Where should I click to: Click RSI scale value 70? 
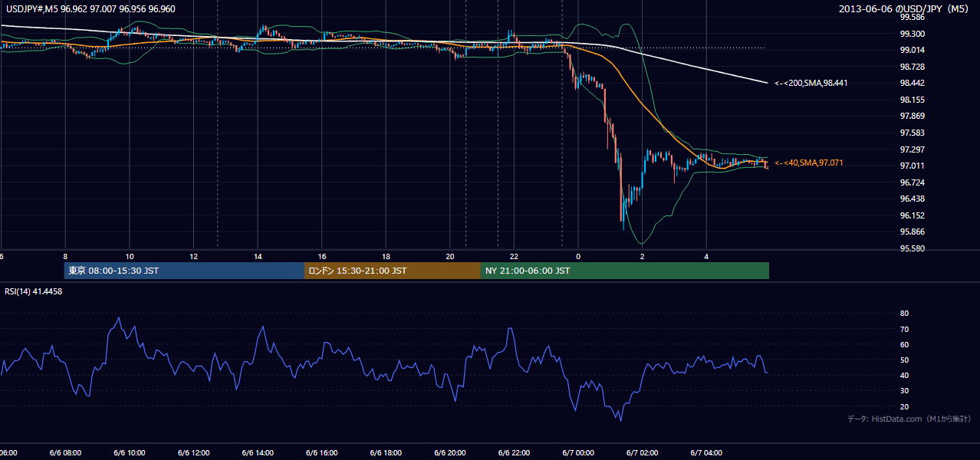click(904, 329)
